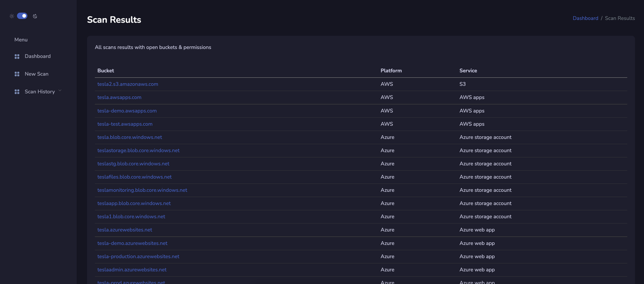Click the sun icon beside theme switch
Viewport: 644px width, 284px height.
point(12,16)
